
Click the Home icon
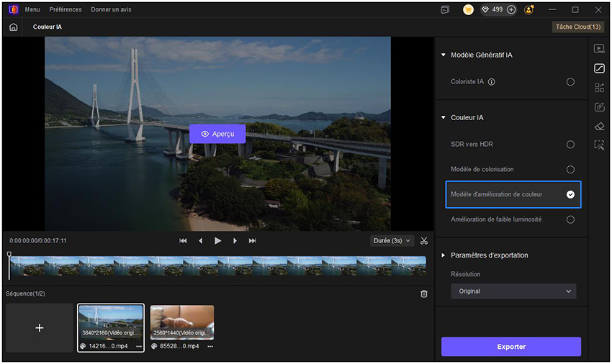13,27
